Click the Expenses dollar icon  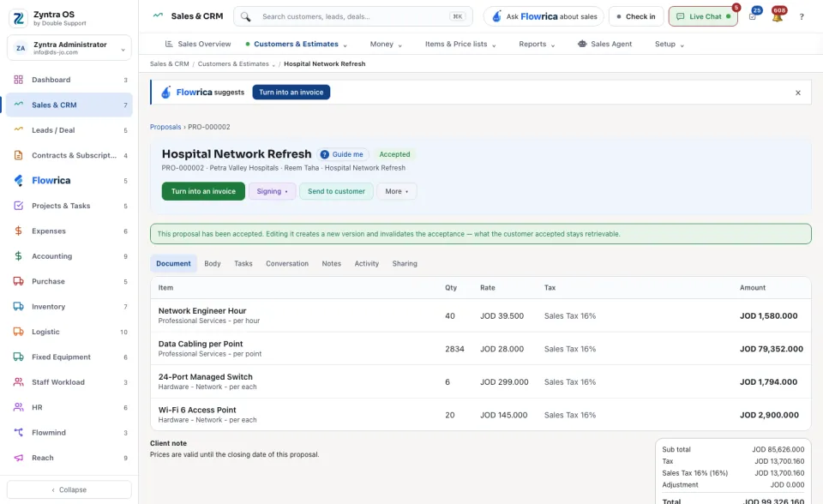click(x=18, y=231)
